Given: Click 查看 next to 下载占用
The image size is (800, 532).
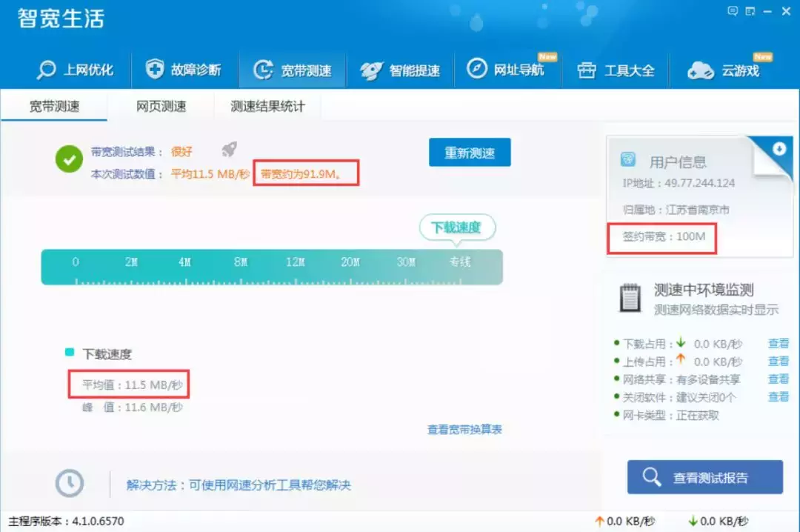Looking at the screenshot, I should point(779,343).
